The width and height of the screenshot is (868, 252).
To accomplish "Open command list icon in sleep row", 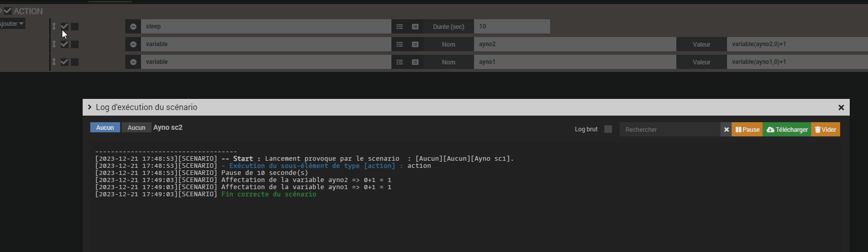I will click(400, 26).
